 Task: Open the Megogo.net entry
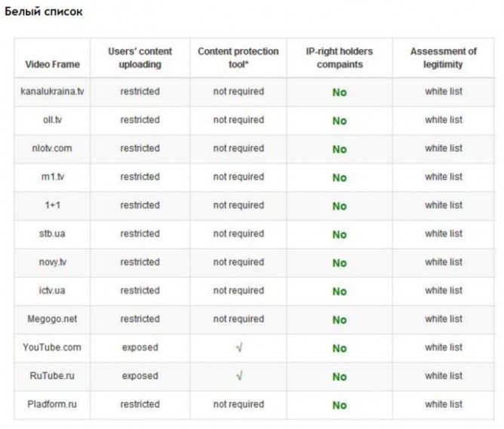[x=52, y=319]
